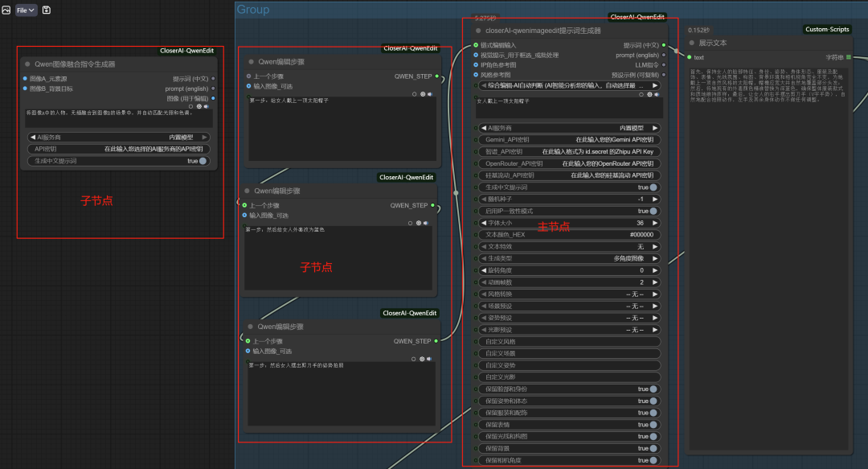Open the 姿势预设 dropdown
This screenshot has height=469, width=868.
pos(569,318)
